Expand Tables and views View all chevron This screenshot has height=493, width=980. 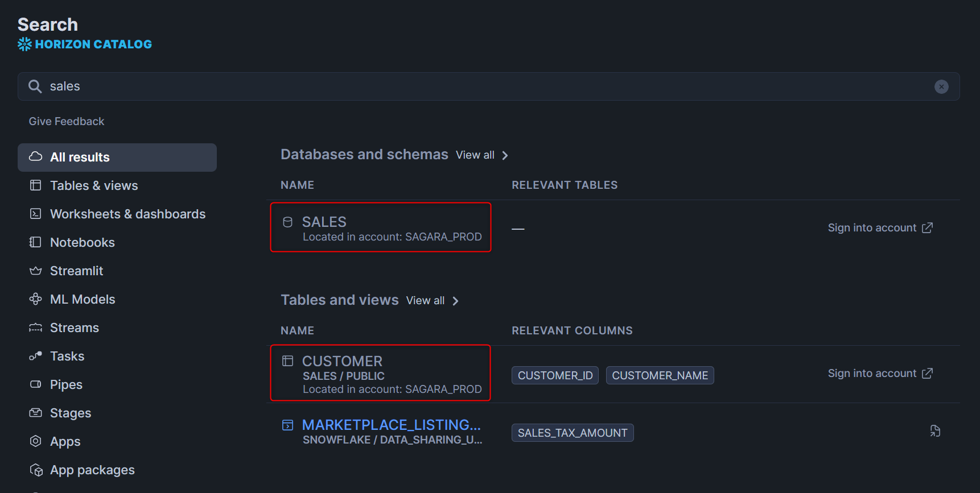coord(455,301)
